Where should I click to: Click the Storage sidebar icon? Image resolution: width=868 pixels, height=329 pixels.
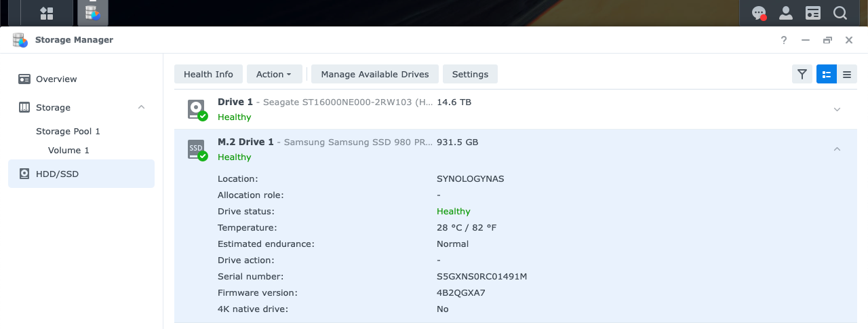pos(24,107)
